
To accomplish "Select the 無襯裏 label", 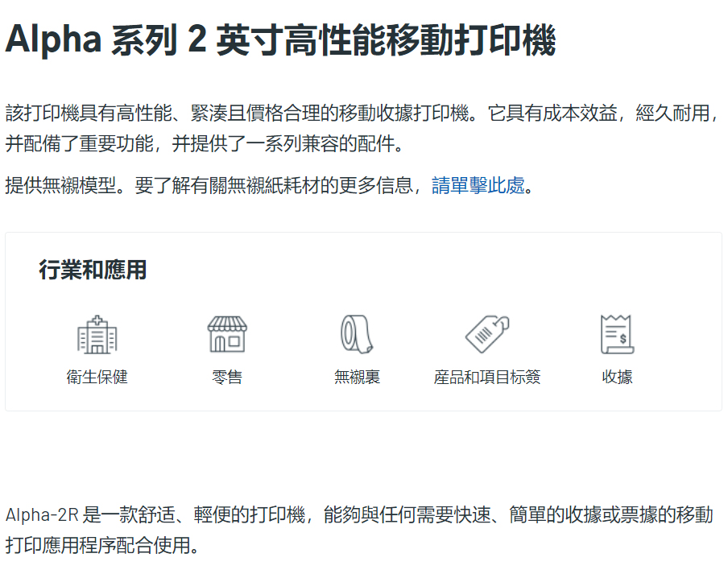I will pyautogui.click(x=357, y=377).
